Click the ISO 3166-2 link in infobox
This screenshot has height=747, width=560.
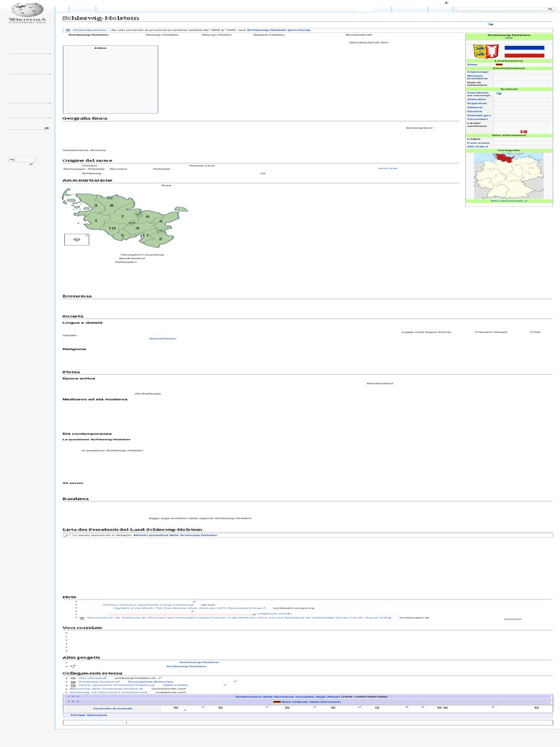(x=478, y=147)
